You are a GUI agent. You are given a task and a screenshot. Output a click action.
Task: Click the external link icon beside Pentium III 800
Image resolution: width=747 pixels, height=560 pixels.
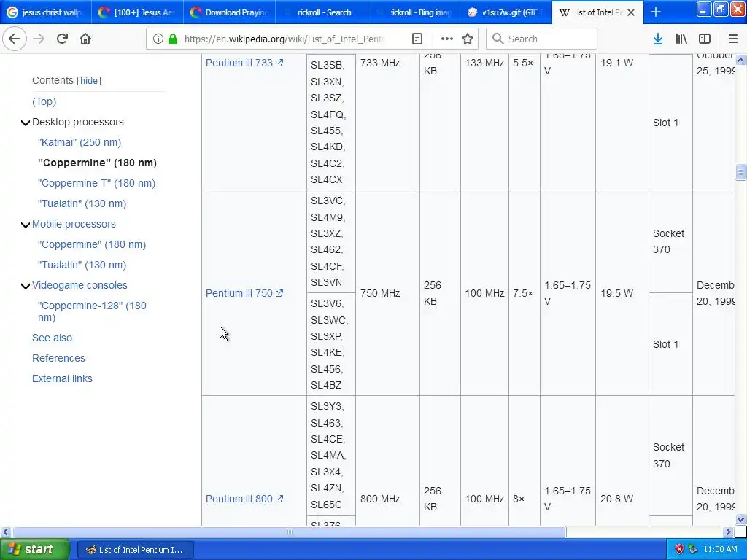pyautogui.click(x=279, y=499)
